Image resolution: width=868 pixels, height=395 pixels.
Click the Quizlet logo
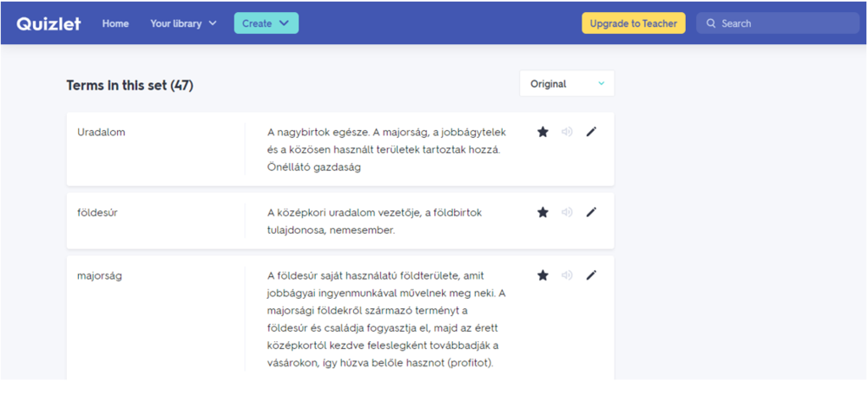pos(49,23)
